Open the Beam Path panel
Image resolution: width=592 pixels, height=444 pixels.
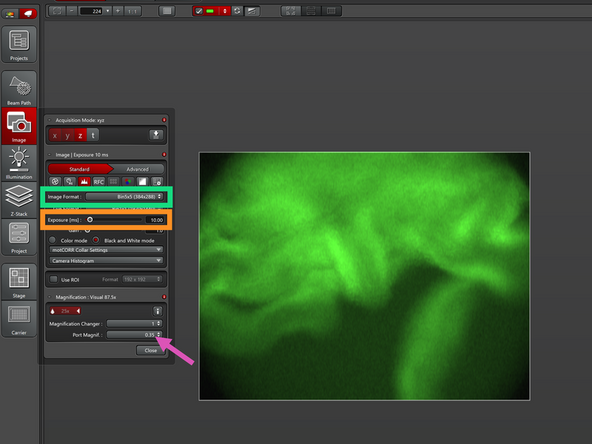click(x=19, y=89)
